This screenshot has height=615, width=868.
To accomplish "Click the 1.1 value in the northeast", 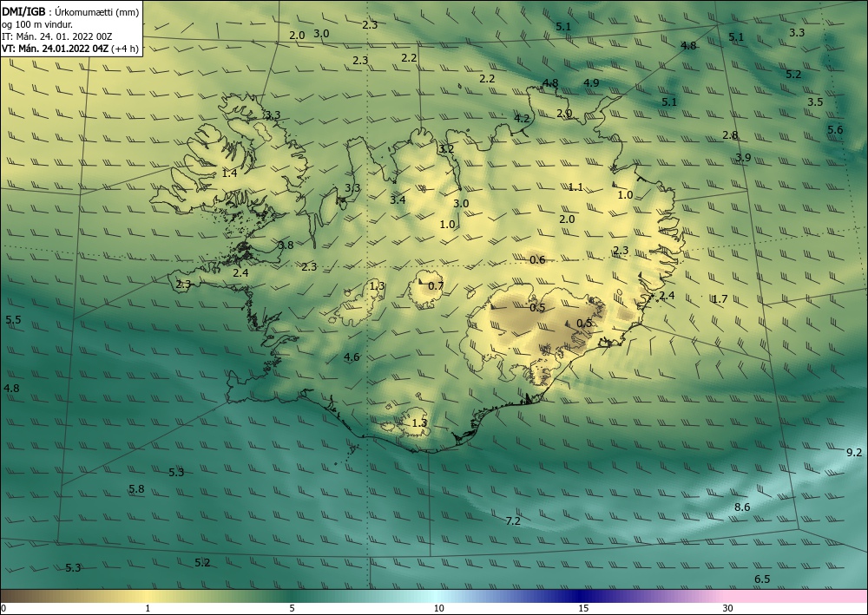I will coord(575,187).
